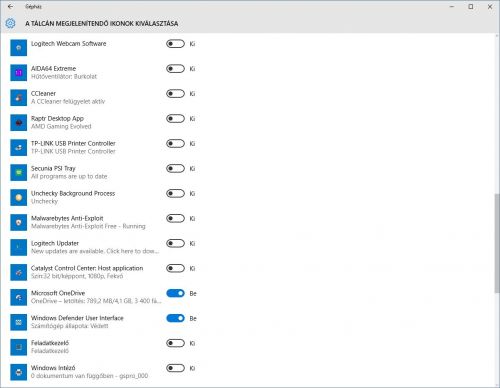Viewport: 500px width, 388px height.
Task: Click the CCleaner app icon
Action: (x=19, y=98)
